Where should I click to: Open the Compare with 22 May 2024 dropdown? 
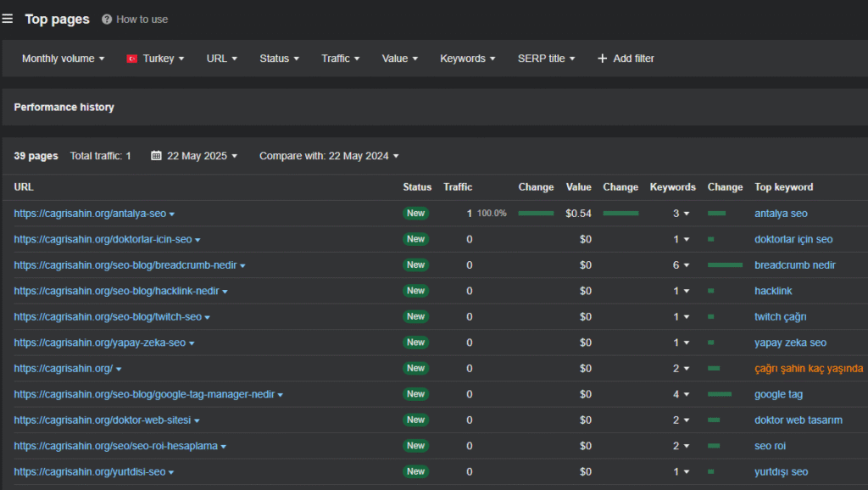click(x=330, y=156)
